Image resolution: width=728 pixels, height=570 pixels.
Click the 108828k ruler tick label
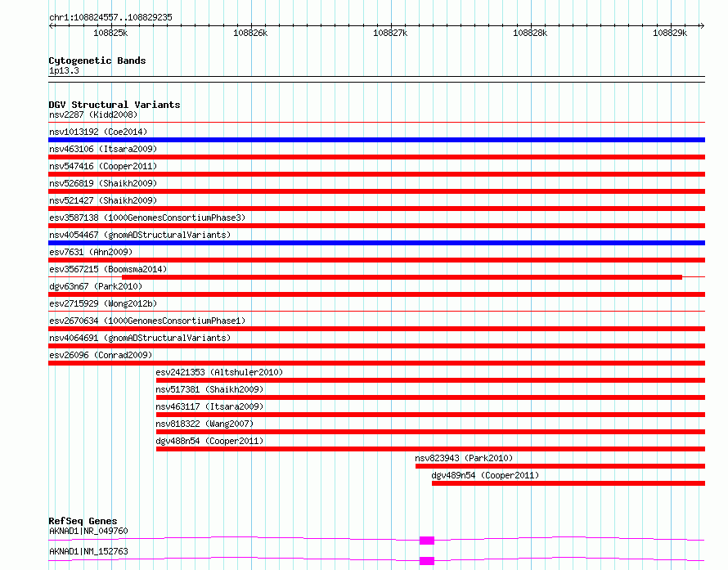point(530,33)
